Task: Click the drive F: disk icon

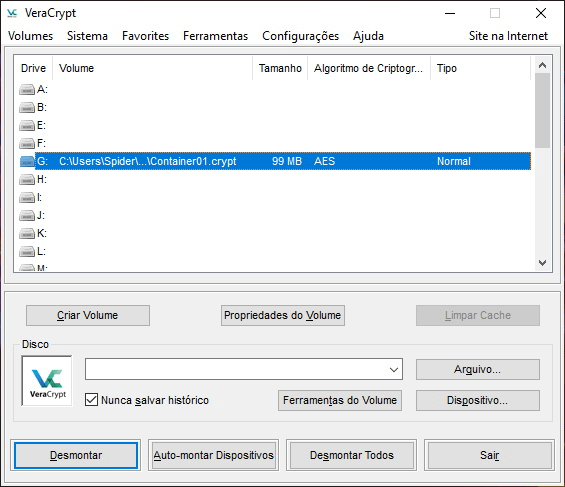Action: tap(27, 143)
